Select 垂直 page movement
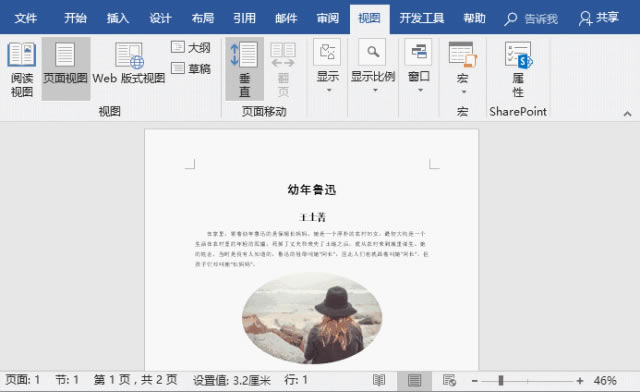Screen dimensions: 640x392 coord(244,69)
